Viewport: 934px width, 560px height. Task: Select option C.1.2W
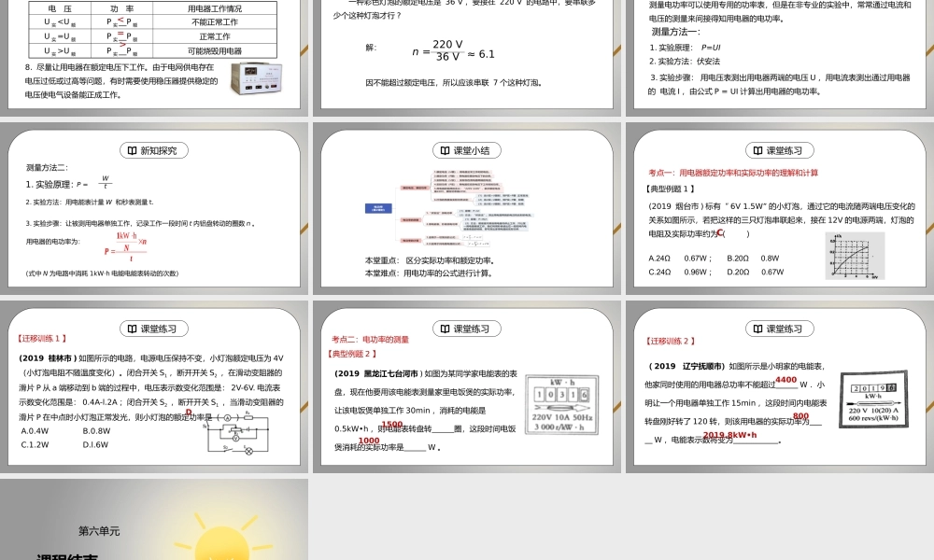tap(35, 444)
